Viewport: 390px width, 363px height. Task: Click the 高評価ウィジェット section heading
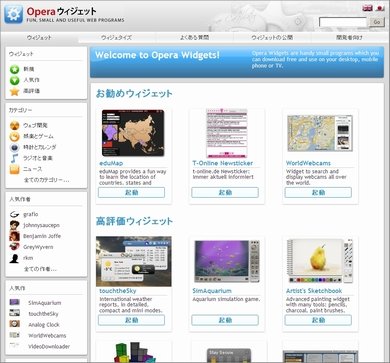(134, 221)
